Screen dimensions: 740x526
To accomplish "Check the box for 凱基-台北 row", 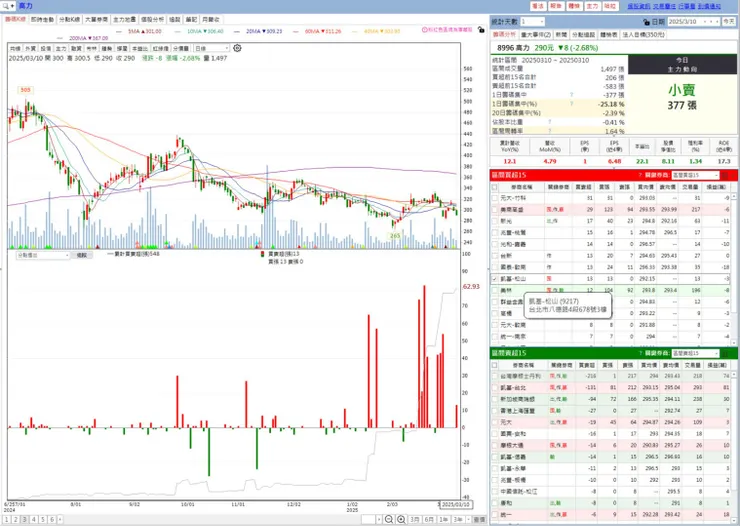I will coord(495,387).
